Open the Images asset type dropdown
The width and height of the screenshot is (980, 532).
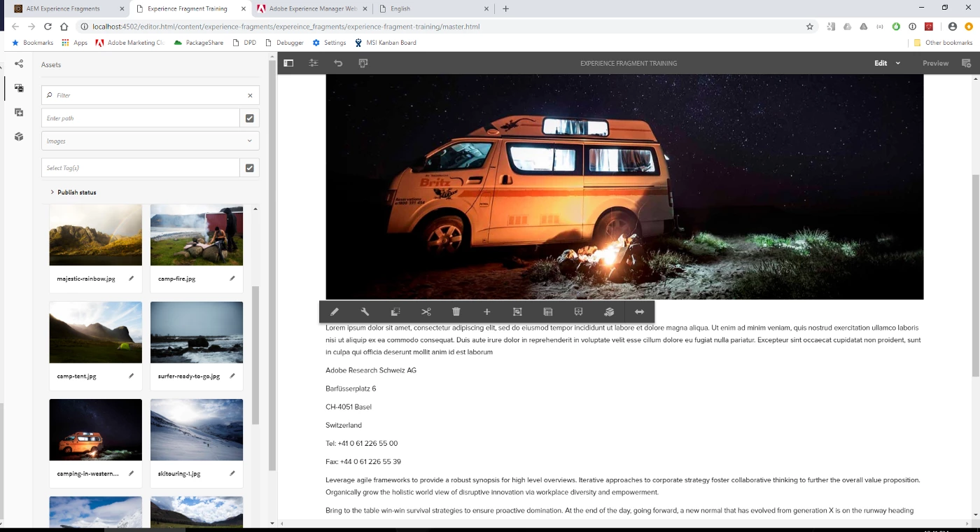(150, 141)
